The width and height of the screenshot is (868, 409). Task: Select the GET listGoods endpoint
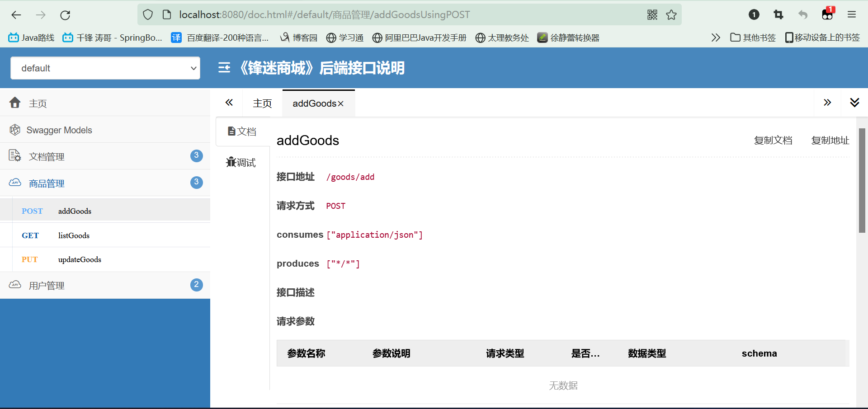(105, 235)
